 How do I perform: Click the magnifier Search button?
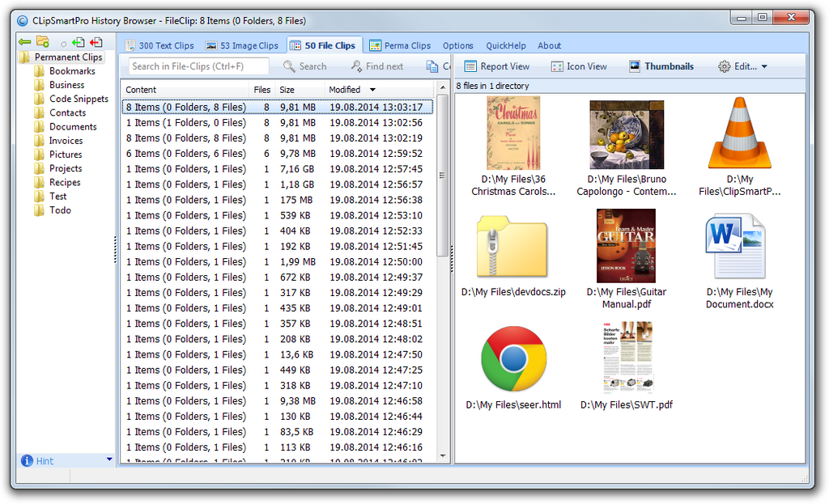(x=305, y=66)
